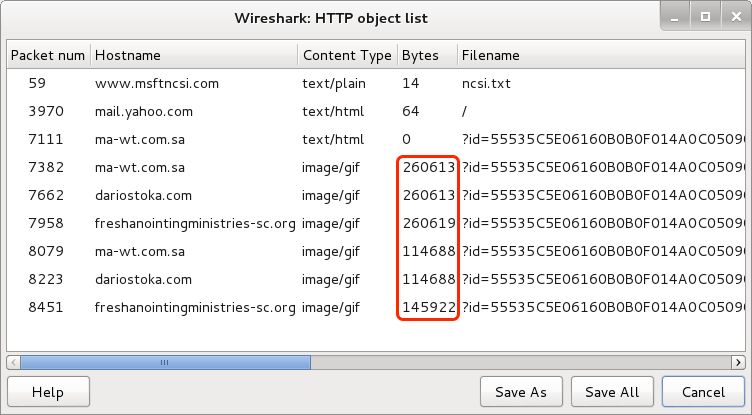Select packet 8451 with 145922 bytes
The image size is (752, 415).
pos(376,307)
